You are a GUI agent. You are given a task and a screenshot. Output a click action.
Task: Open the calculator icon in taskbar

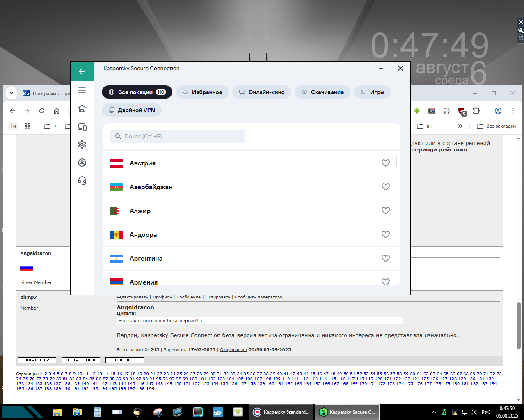click(x=97, y=412)
